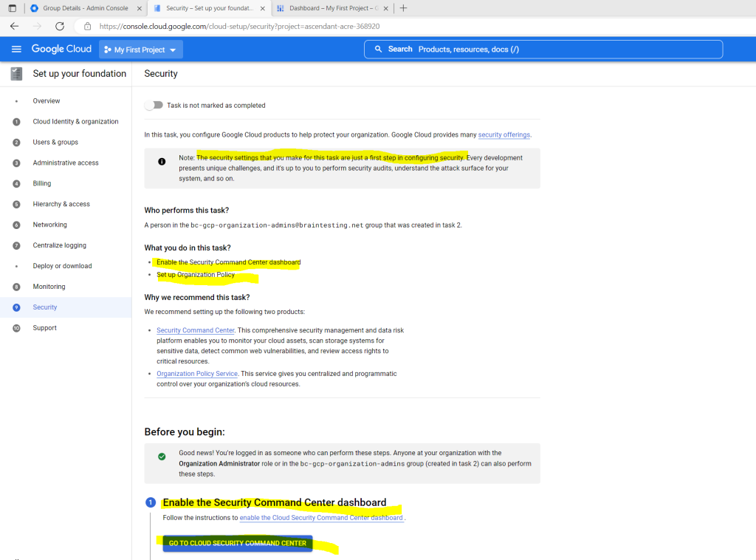This screenshot has height=560, width=756.
Task: Open Users & groups step
Action: pos(55,143)
